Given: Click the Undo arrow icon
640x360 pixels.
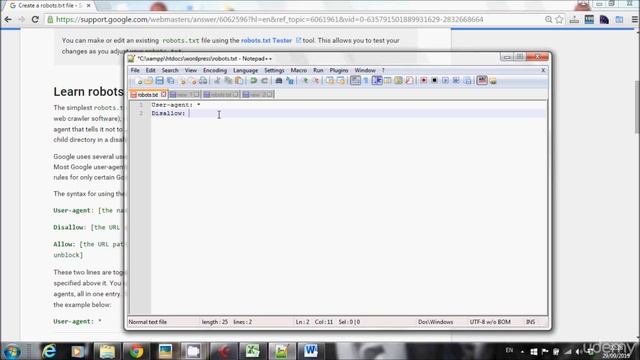Looking at the screenshot, I should tap(253, 81).
